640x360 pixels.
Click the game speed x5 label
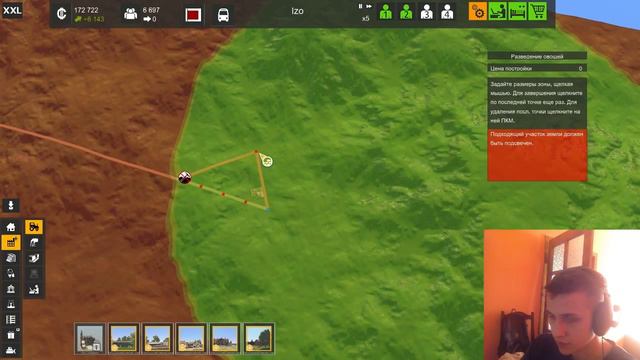(365, 18)
